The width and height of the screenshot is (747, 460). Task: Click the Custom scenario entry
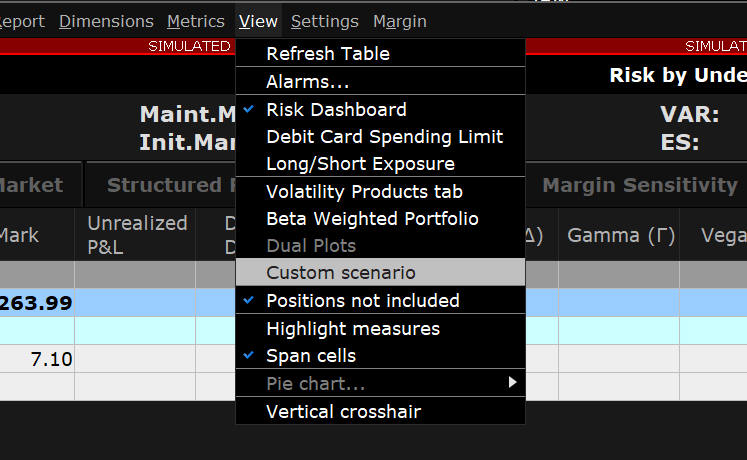340,273
